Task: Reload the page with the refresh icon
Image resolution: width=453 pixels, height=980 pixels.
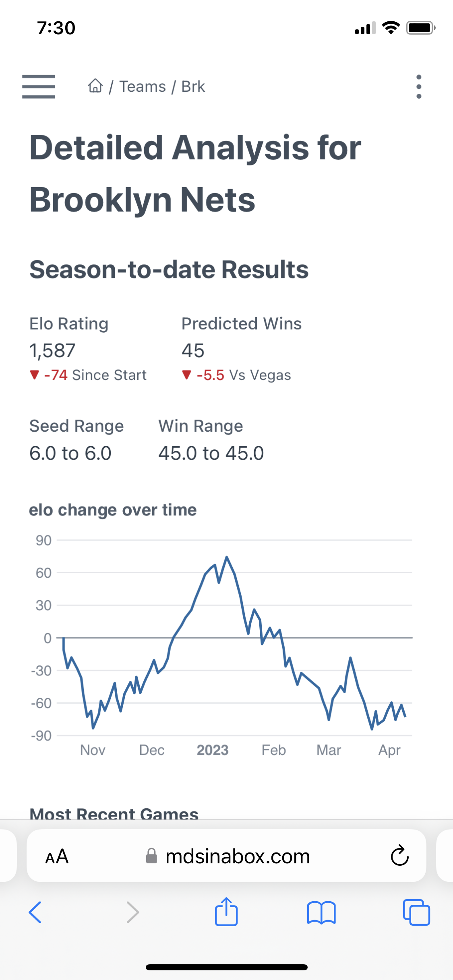Action: (x=398, y=856)
